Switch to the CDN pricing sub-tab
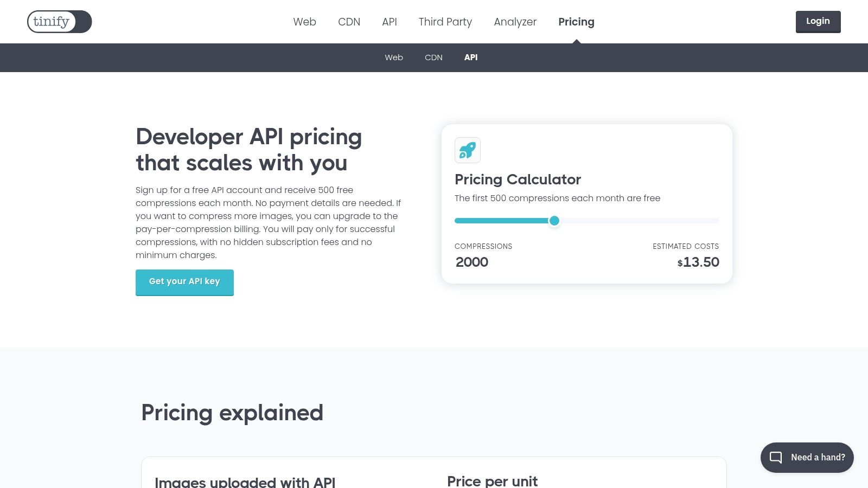Image resolution: width=868 pixels, height=488 pixels. [433, 57]
